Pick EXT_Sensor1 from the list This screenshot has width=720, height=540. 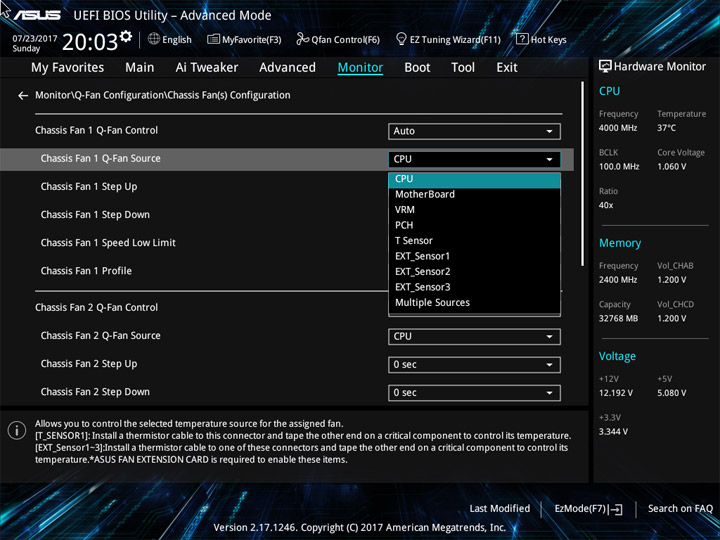point(474,256)
